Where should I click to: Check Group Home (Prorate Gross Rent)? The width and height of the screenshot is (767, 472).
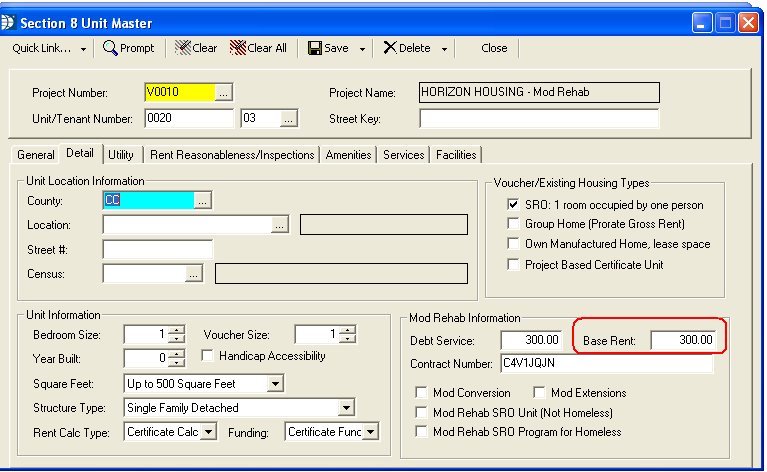click(x=513, y=224)
